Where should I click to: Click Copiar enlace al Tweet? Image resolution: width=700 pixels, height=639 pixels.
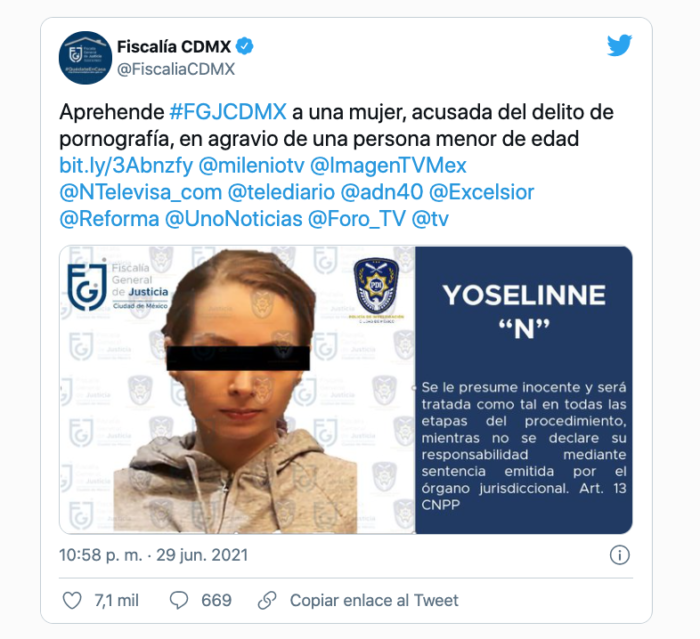(374, 601)
